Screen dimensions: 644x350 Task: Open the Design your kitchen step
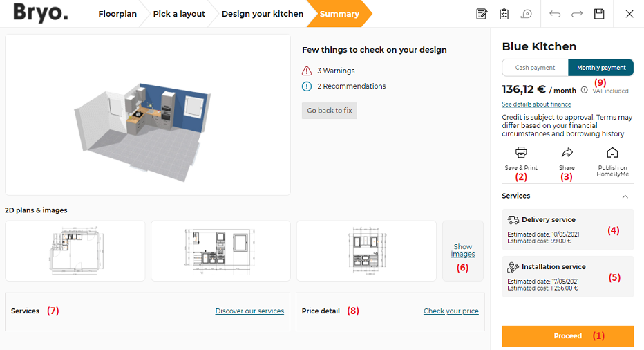(x=262, y=14)
